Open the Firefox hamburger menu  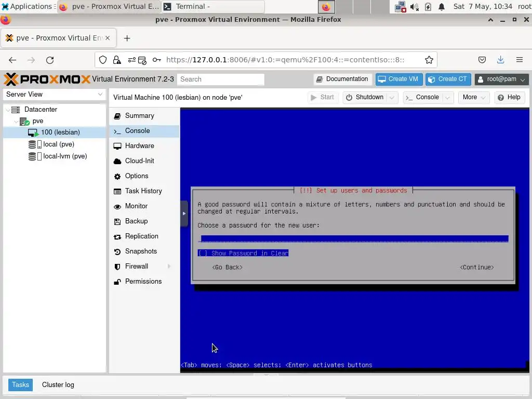tap(520, 60)
